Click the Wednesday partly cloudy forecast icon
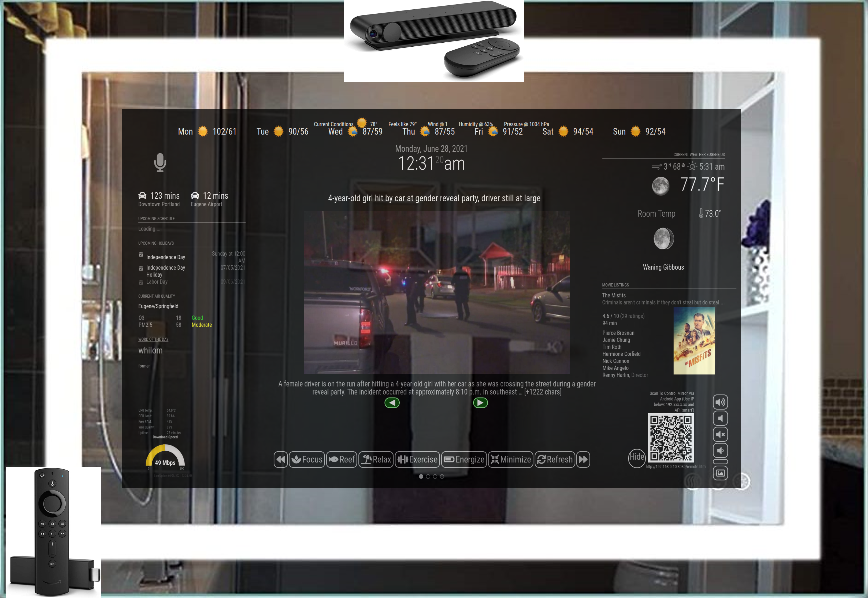Viewport: 868px width, 598px height. tap(353, 131)
